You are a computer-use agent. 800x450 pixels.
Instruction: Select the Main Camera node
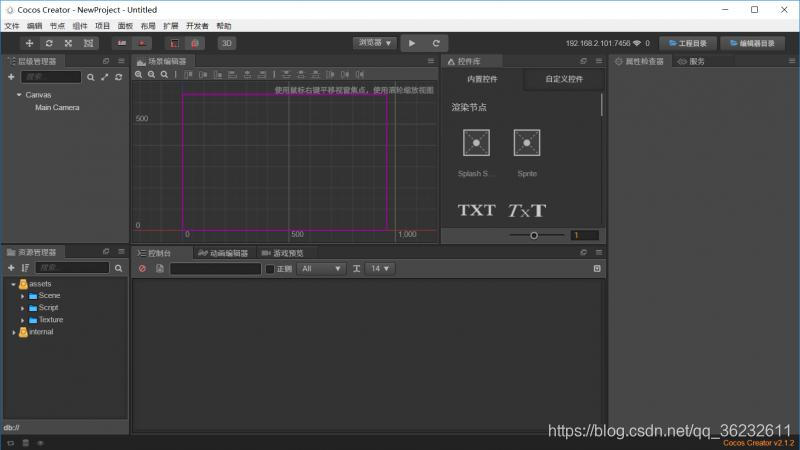57,108
